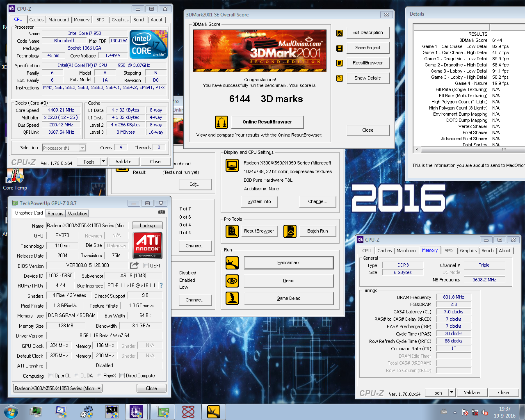Click the Validate button in top CPU-Z window
This screenshot has width=525, height=420.
[123, 162]
